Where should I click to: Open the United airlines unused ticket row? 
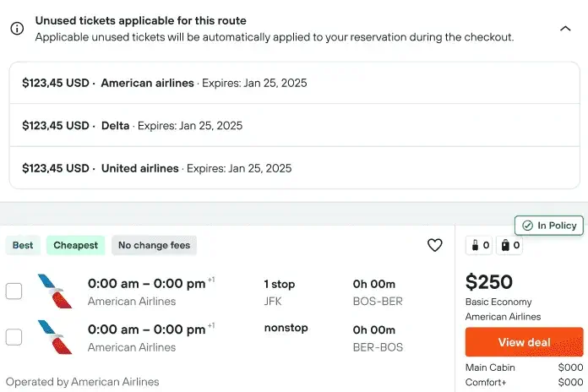[x=294, y=168]
